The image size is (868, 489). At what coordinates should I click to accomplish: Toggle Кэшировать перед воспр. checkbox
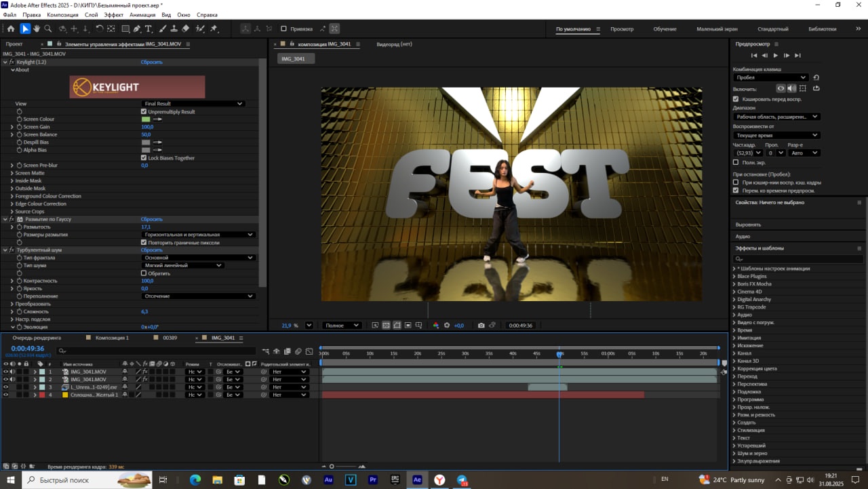[736, 99]
